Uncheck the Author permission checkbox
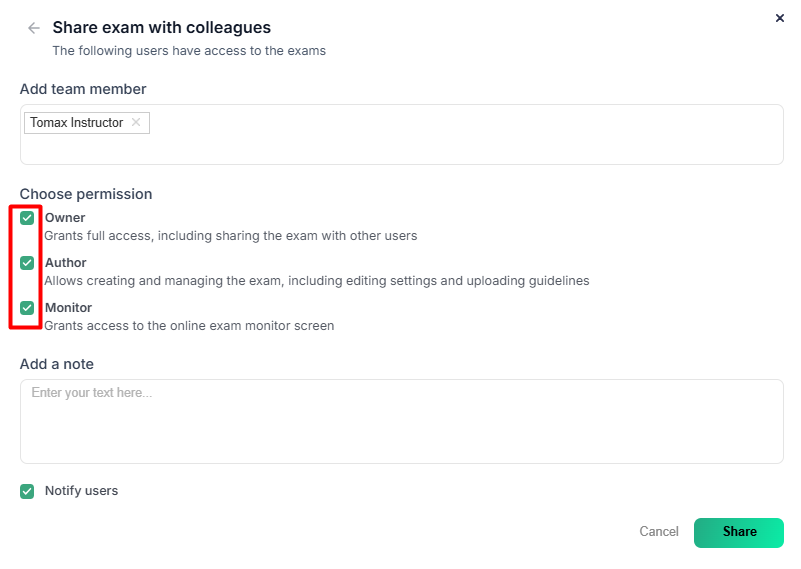801x569 pixels. coord(27,263)
